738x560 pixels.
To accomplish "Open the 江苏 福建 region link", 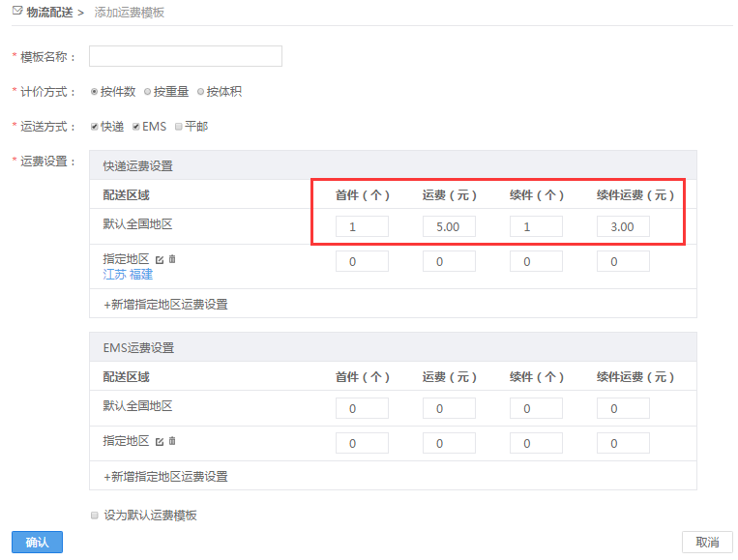I will (128, 275).
